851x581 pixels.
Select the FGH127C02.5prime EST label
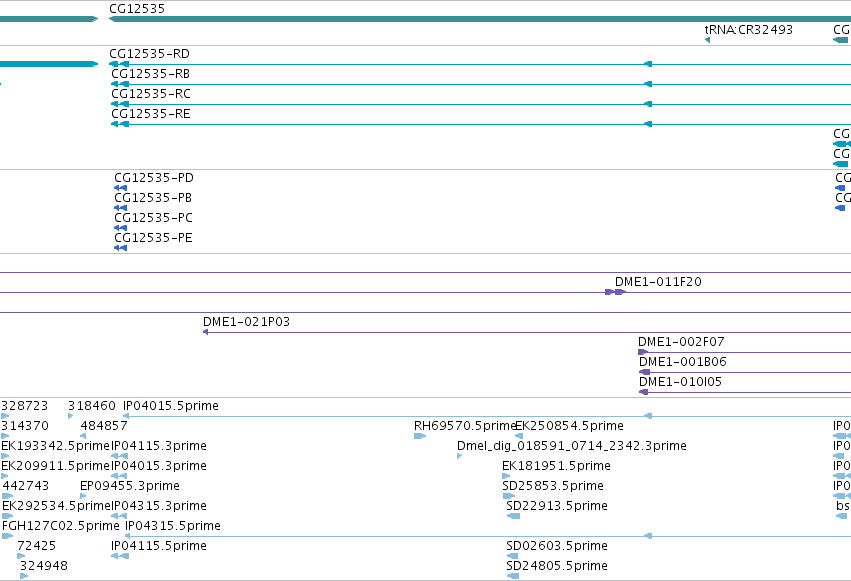pos(61,526)
